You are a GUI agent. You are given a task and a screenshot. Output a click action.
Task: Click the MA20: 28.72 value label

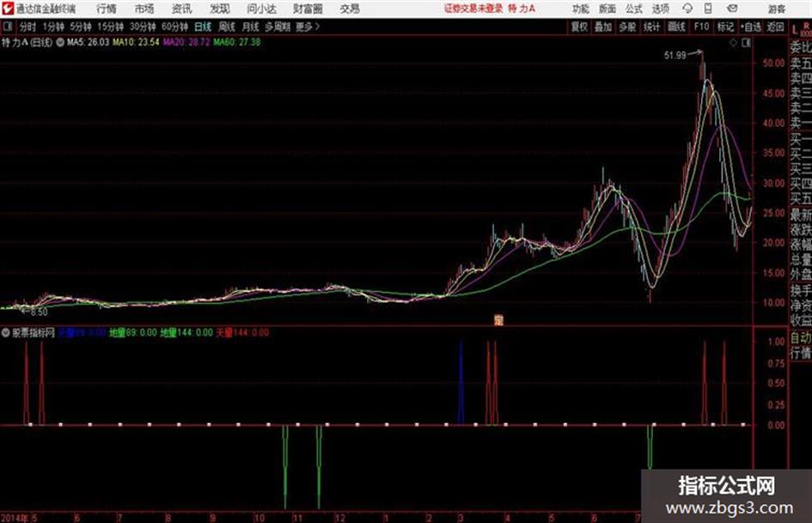pyautogui.click(x=186, y=42)
